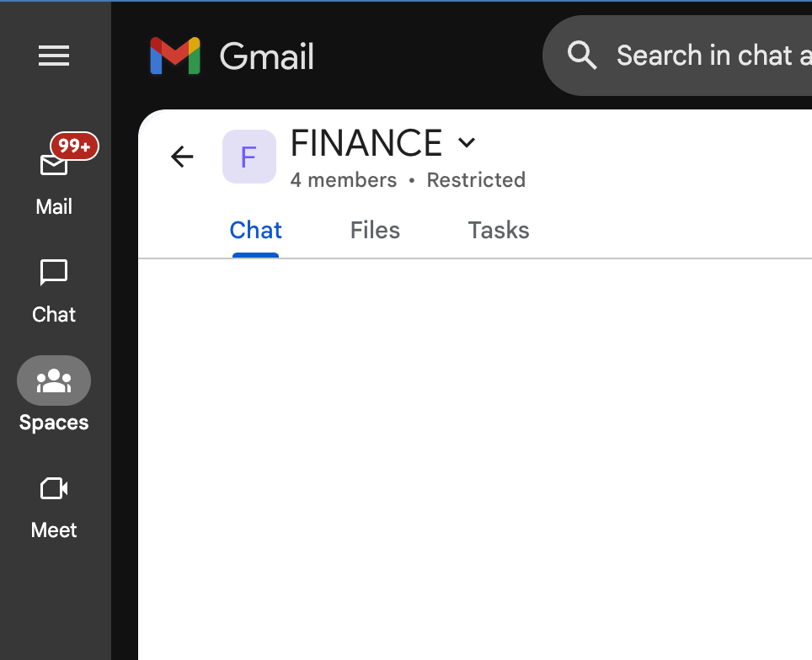
Task: Click the Gmail wordmark text
Action: click(267, 57)
